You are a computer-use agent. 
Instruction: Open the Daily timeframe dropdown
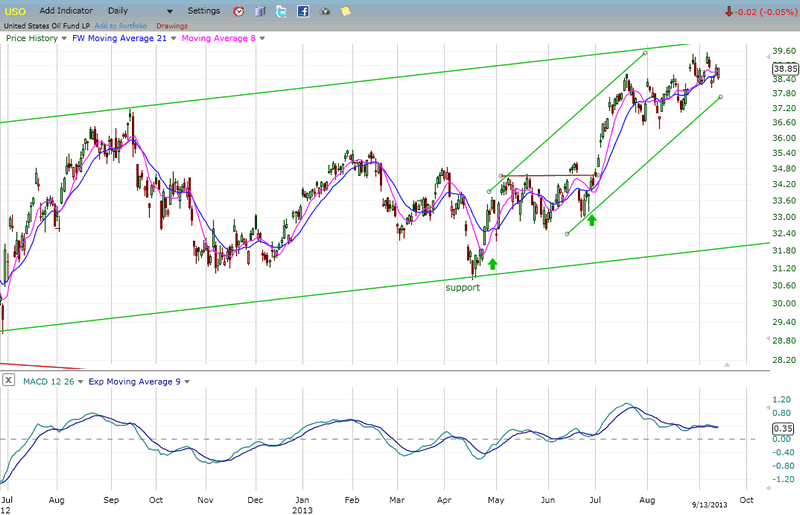[x=169, y=11]
